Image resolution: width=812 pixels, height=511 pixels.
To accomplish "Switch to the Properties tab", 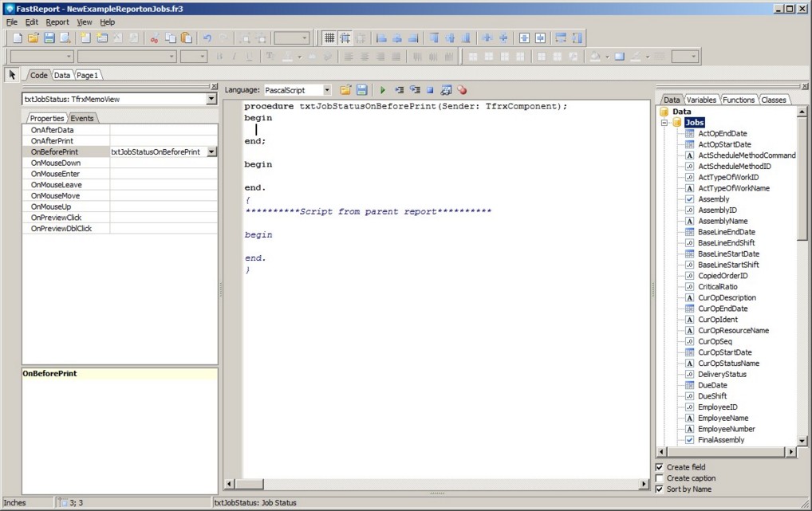I will click(46, 118).
